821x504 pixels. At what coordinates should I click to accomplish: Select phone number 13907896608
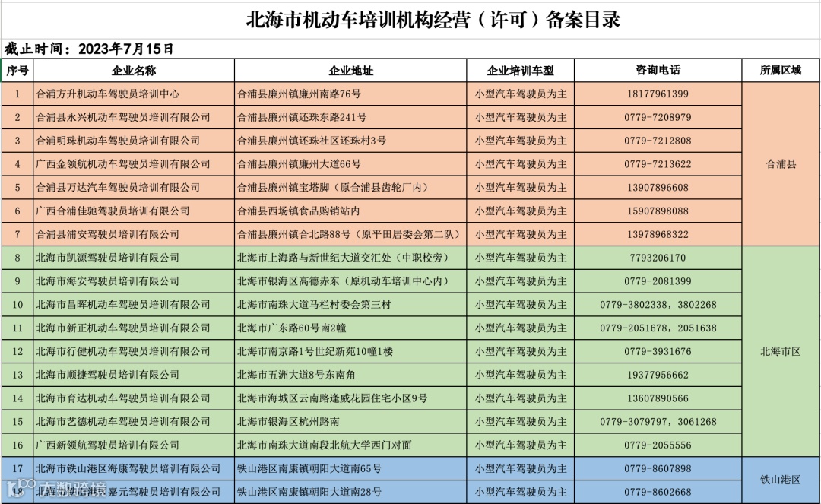pyautogui.click(x=658, y=188)
